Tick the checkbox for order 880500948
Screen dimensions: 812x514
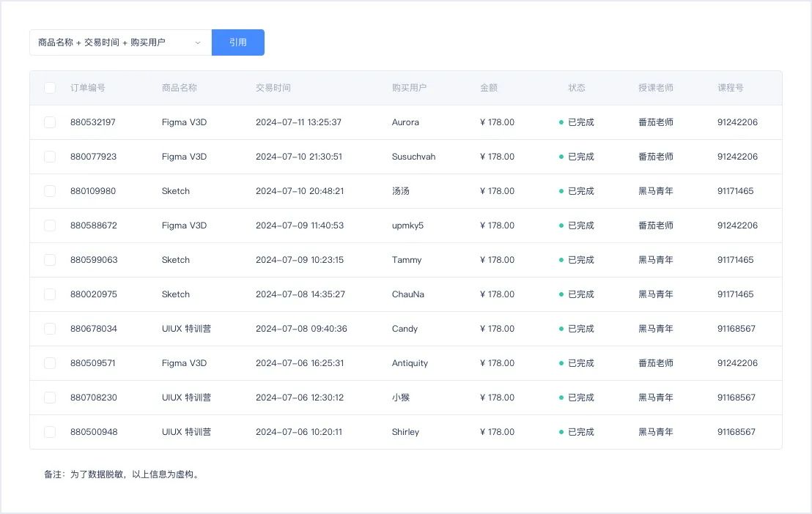pyautogui.click(x=50, y=432)
